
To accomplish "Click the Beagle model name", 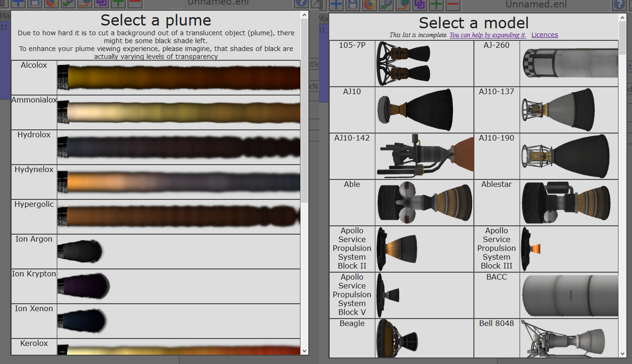I will (352, 324).
